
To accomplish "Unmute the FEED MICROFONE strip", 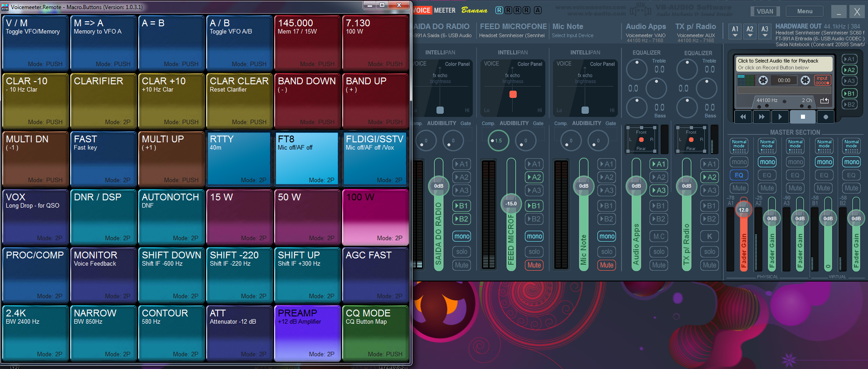I will (x=534, y=265).
